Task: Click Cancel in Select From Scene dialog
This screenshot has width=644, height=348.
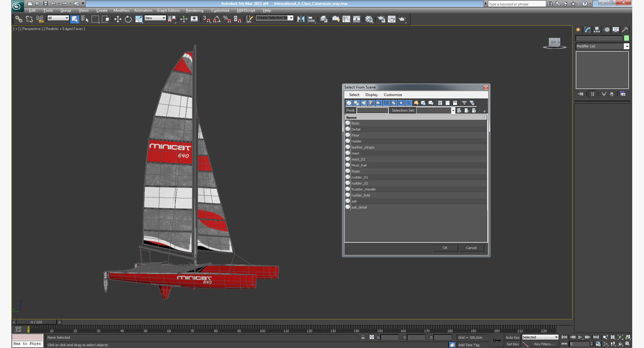Action: click(x=471, y=248)
